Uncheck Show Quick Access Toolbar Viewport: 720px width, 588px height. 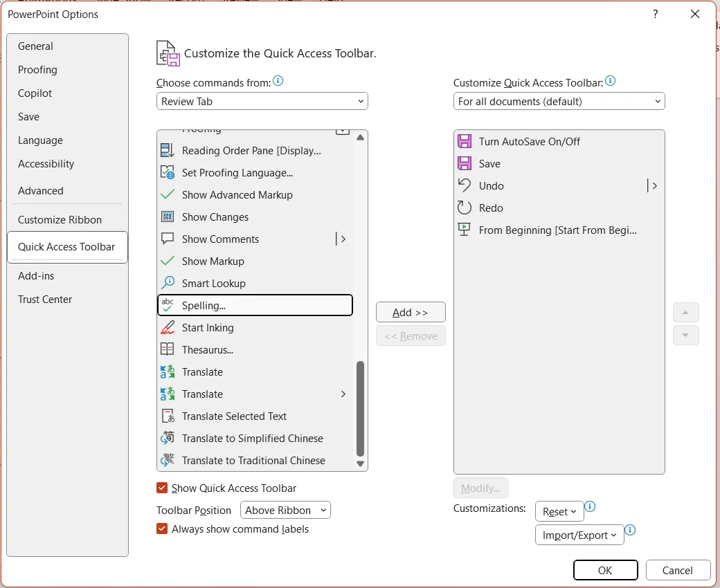click(161, 488)
